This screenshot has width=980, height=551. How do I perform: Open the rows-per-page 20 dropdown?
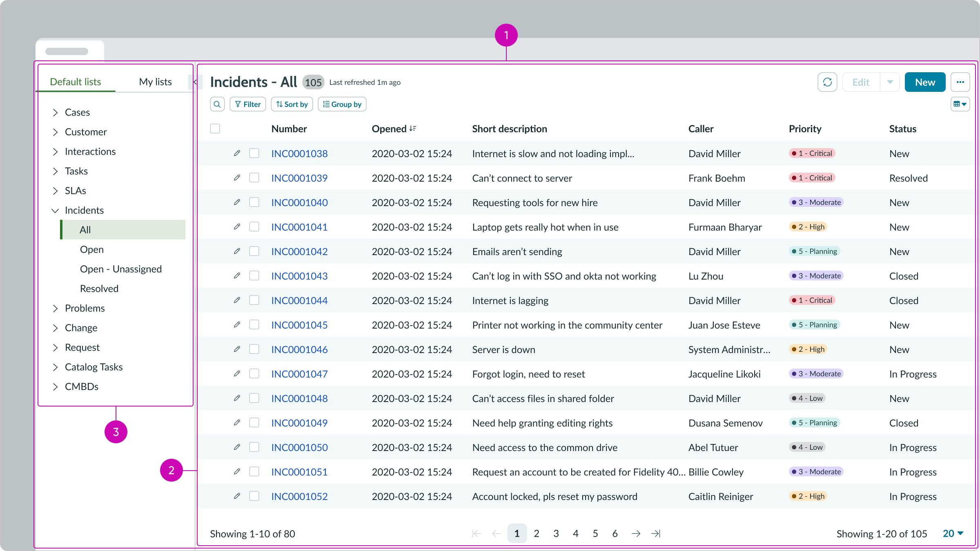(x=953, y=533)
